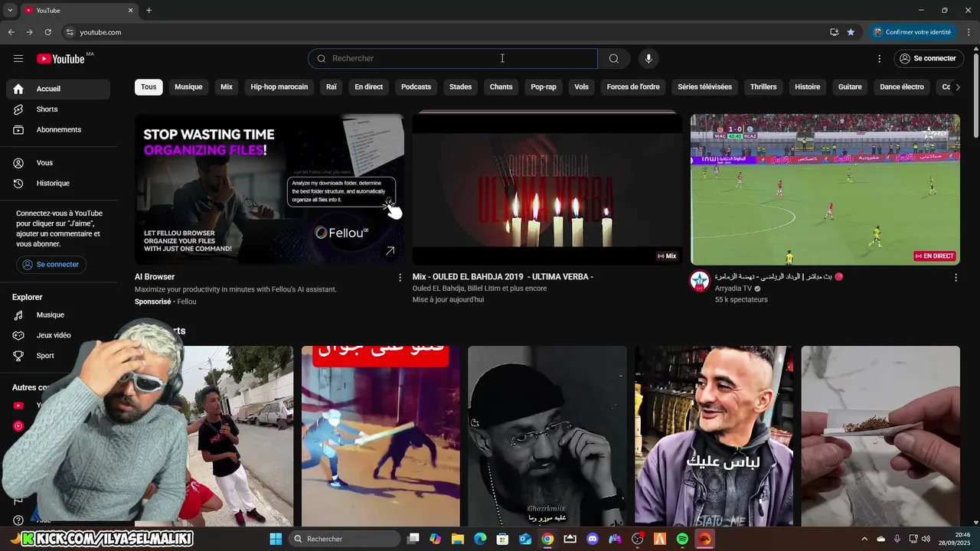Open Shorts from the sidebar

point(58,109)
